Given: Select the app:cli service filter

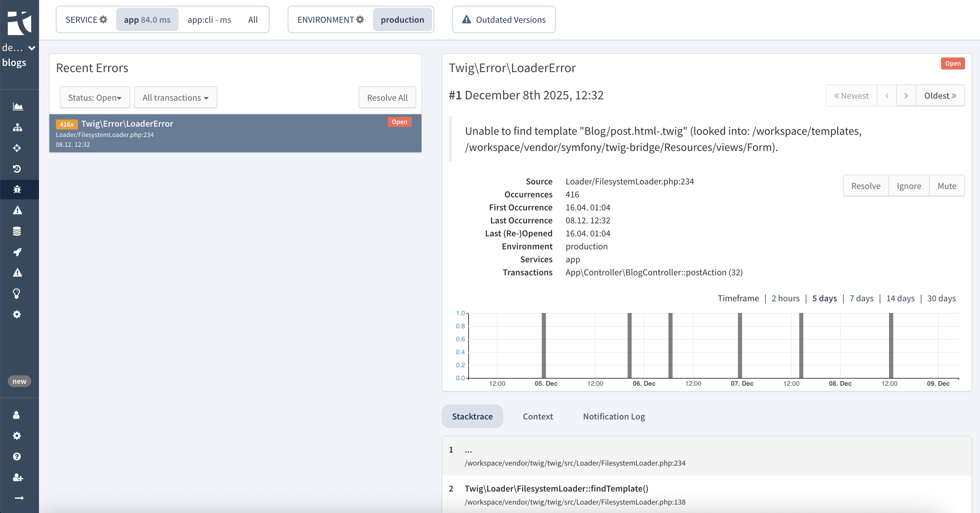Looking at the screenshot, I should [209, 20].
